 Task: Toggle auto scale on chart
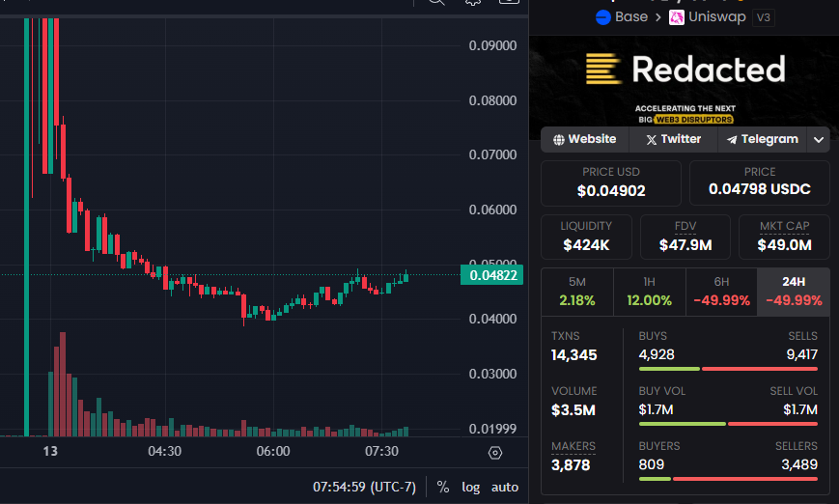(505, 487)
